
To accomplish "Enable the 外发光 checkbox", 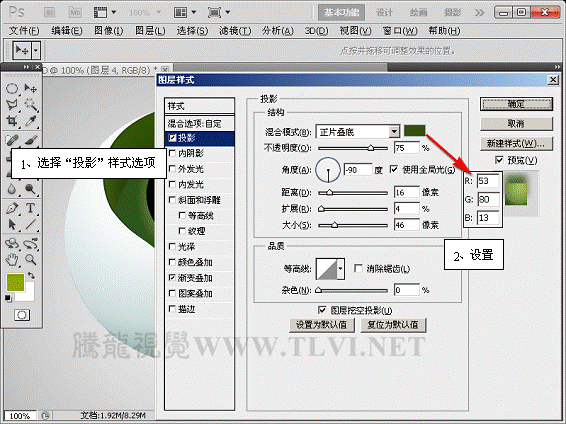I will (173, 169).
